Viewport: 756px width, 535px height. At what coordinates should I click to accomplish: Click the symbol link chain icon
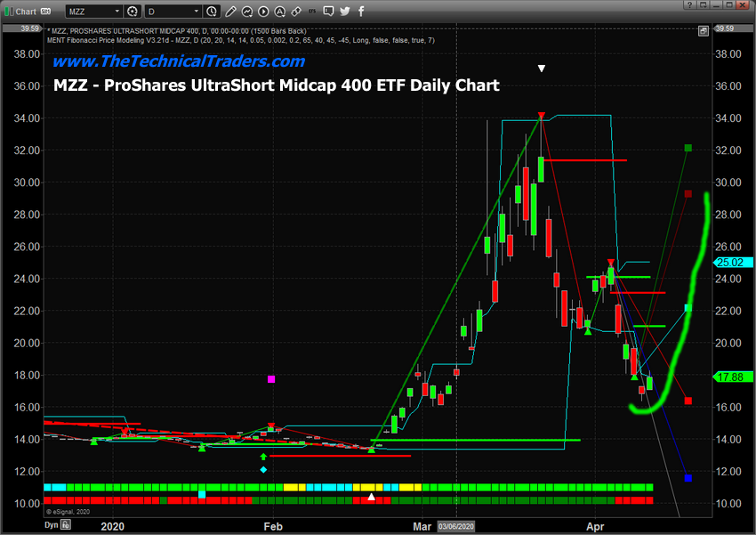tap(296, 11)
